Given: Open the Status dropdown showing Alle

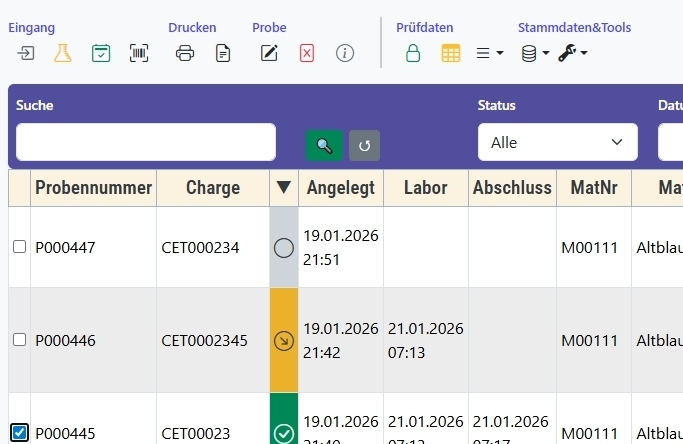Looking at the screenshot, I should pyautogui.click(x=557, y=142).
